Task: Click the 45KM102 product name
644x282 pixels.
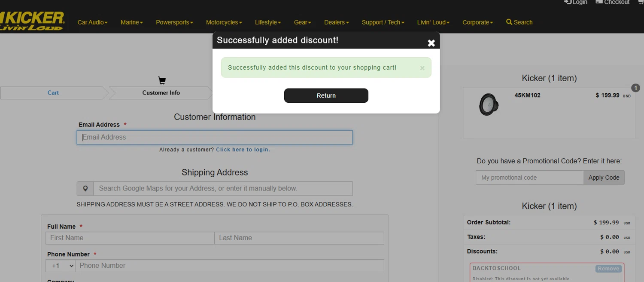Action: (527, 95)
